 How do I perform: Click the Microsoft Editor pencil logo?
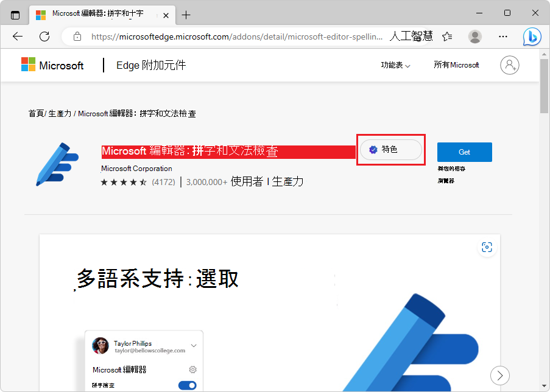click(57, 164)
